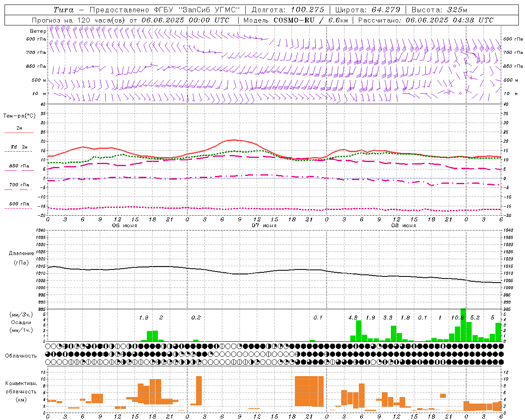525x420 pixels.
Task: Click the calculated time 06.06.2025 04:38 UTC
Action: pyautogui.click(x=450, y=20)
